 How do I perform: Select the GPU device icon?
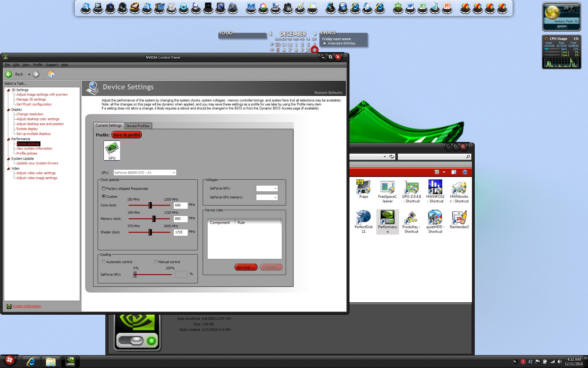[x=112, y=151]
